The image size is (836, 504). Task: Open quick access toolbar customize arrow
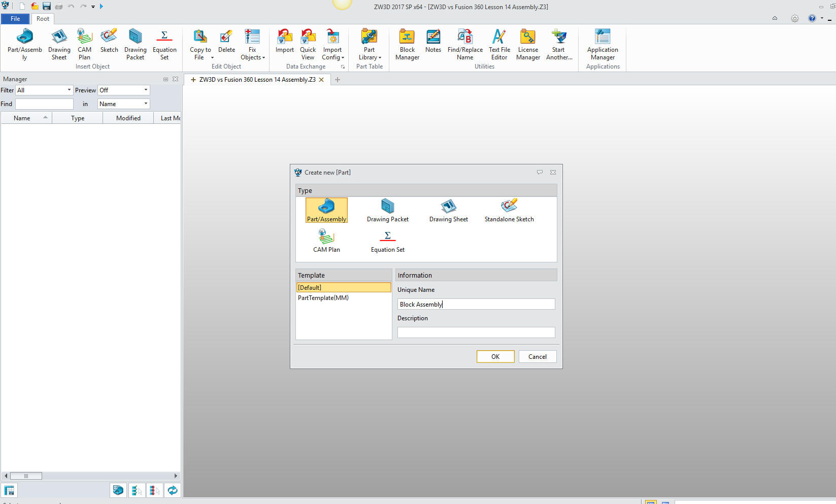pos(93,7)
